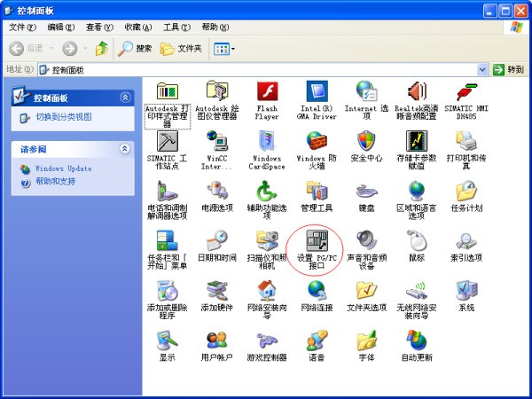
Task: Open the Intel(R) GMA Driver icon
Action: pos(317,91)
